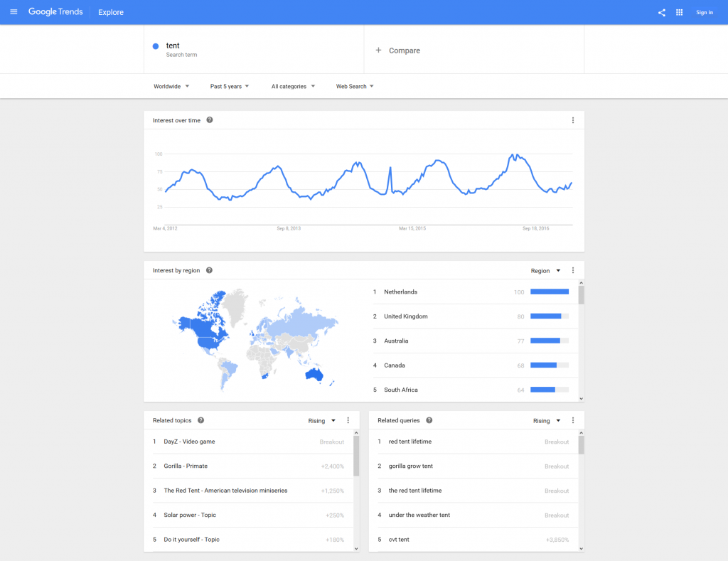The height and width of the screenshot is (561, 728).
Task: Go to Google Trends home logo
Action: click(x=55, y=12)
